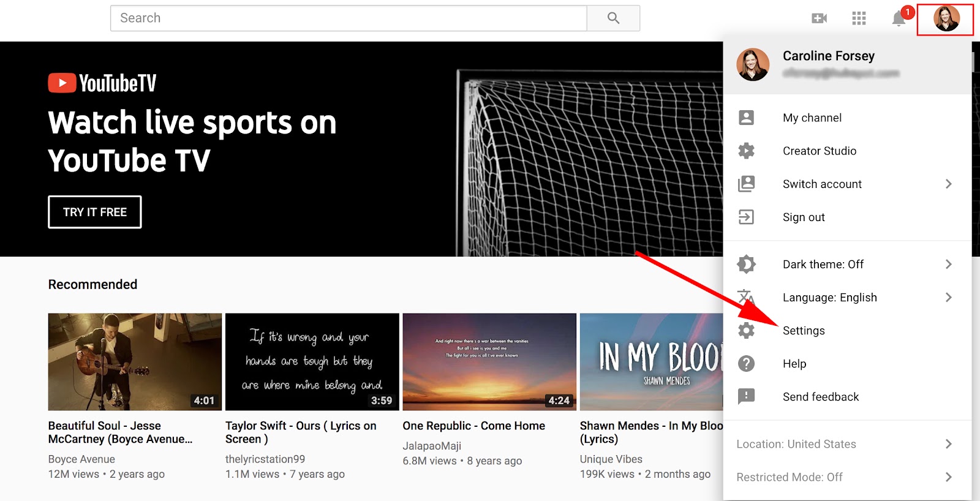
Task: Expand the Switch account submenu chevron
Action: pos(948,184)
